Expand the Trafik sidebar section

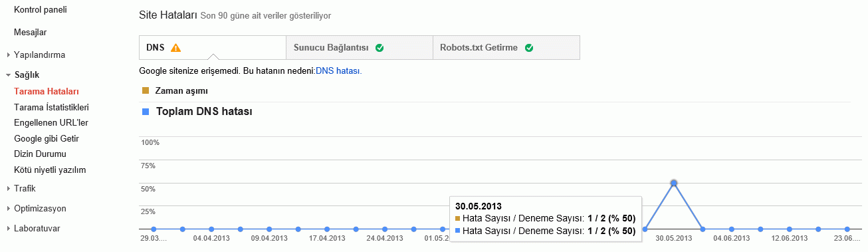pos(9,188)
